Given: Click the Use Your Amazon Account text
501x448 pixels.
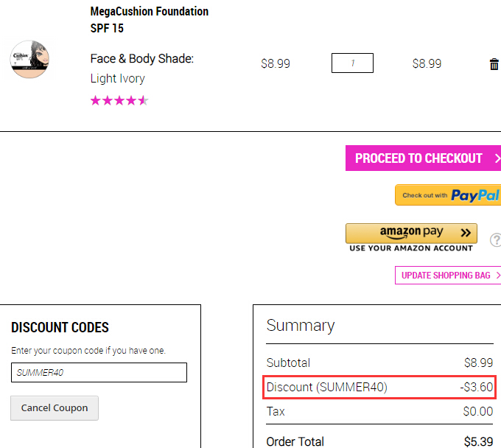Looking at the screenshot, I should tap(411, 248).
